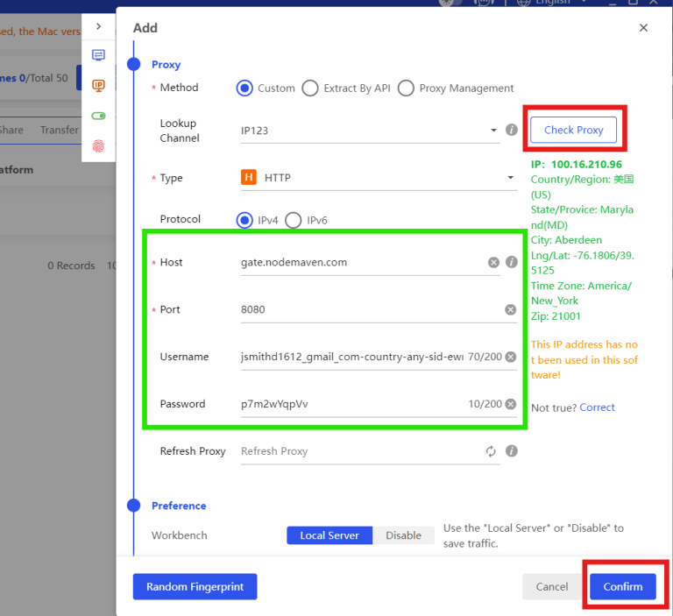Choose the Proxy Management radio option
673x616 pixels.
click(406, 88)
